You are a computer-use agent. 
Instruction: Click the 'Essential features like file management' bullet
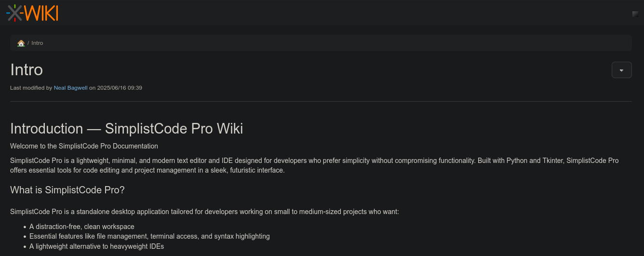149,236
